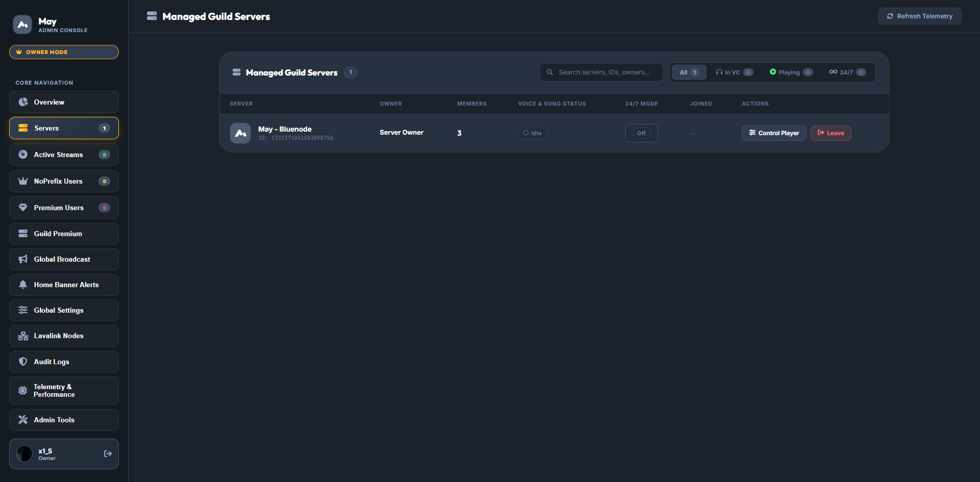Open Lavalink Nodes from sidebar
The height and width of the screenshot is (482, 980).
click(x=64, y=336)
